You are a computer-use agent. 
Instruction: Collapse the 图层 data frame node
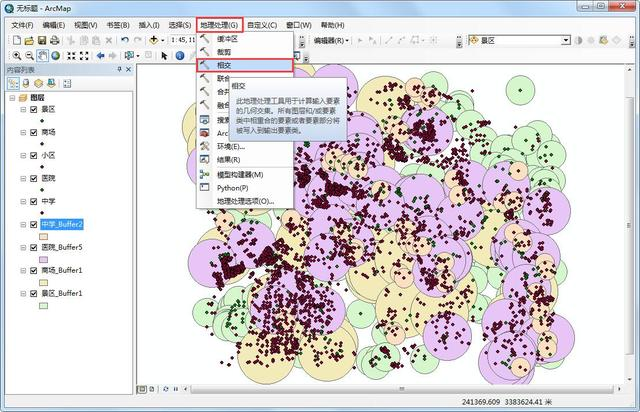click(x=12, y=98)
